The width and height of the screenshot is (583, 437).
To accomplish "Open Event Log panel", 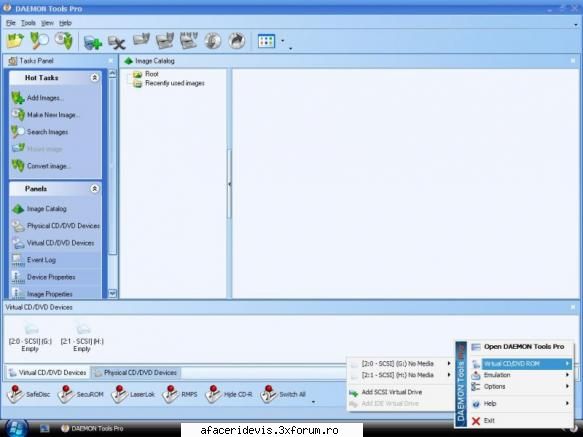I will point(33,260).
